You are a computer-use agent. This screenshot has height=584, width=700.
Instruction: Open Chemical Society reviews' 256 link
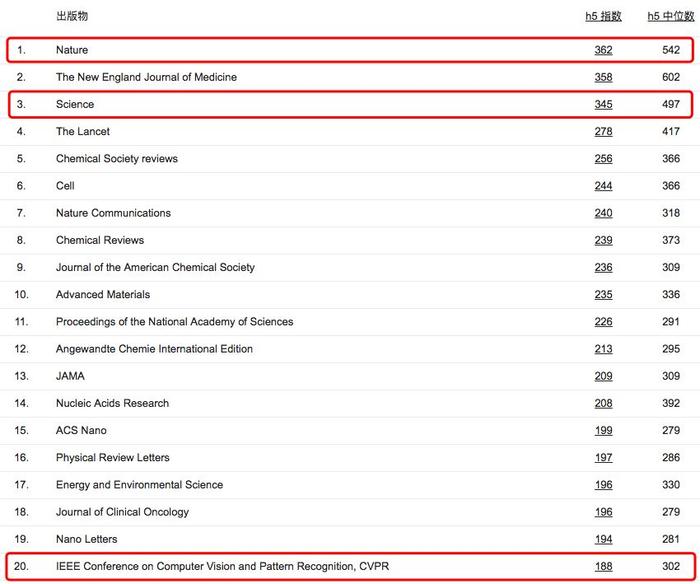[603, 159]
